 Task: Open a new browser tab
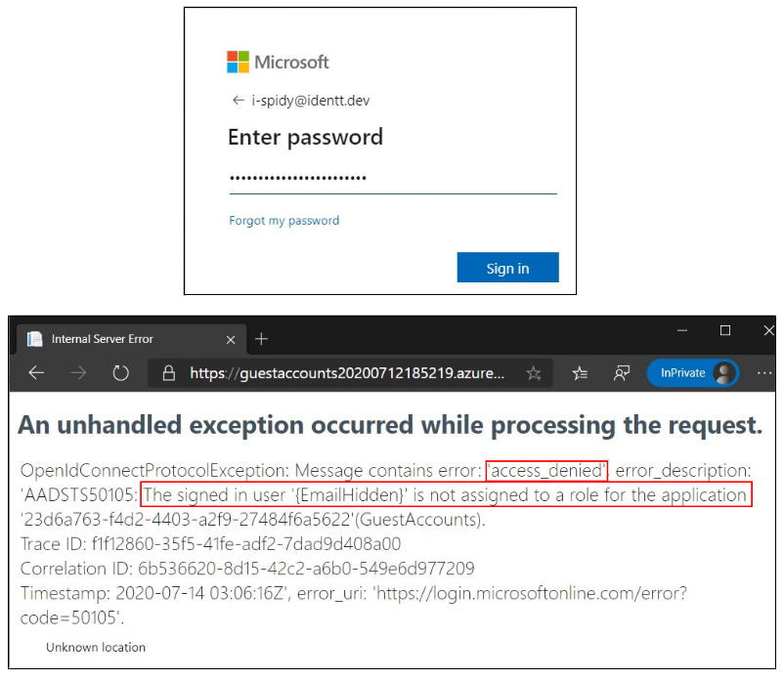coord(261,339)
